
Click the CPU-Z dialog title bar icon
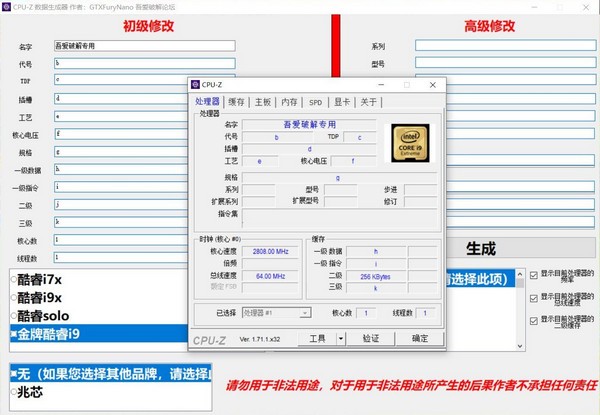(x=195, y=85)
